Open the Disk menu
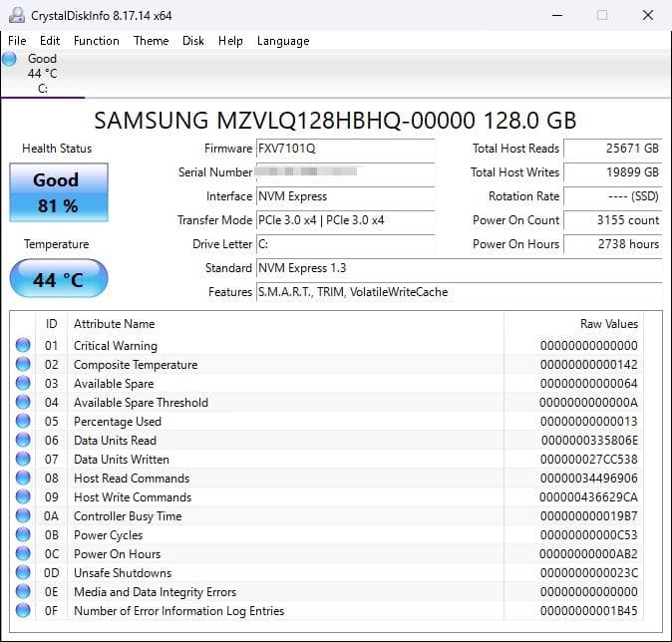The image size is (672, 642). (x=193, y=41)
